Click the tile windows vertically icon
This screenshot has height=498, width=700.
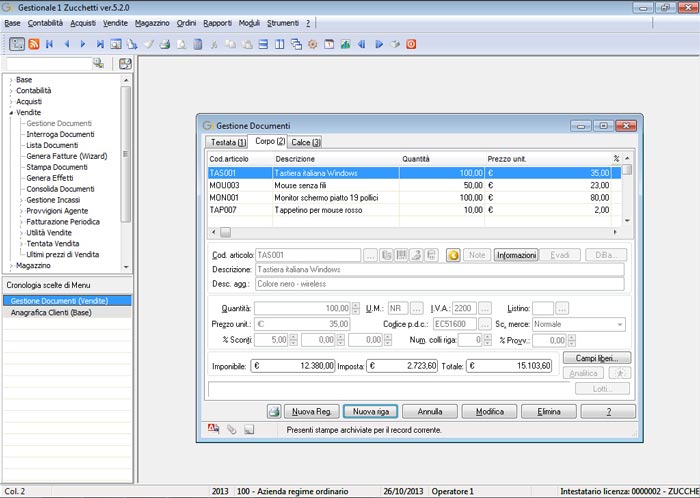[279, 44]
